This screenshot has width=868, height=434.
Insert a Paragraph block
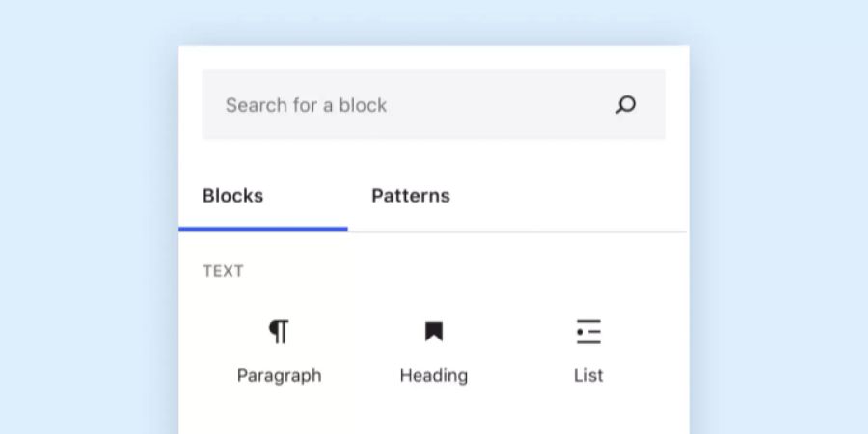tap(279, 351)
